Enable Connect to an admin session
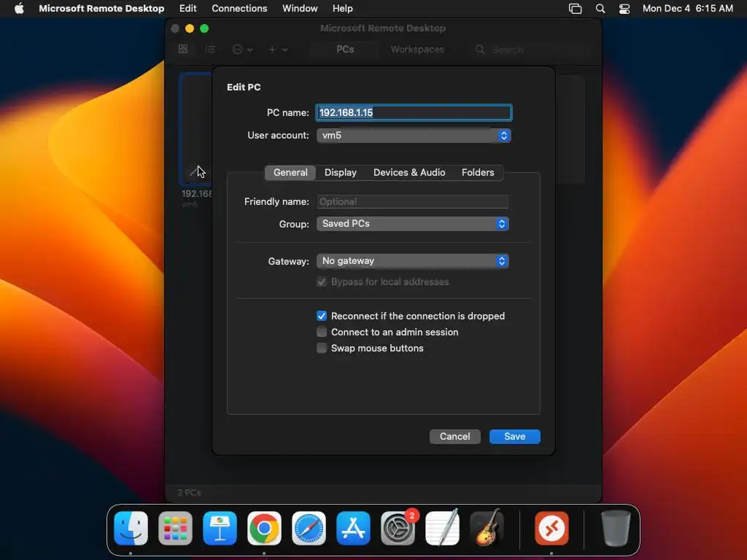 [x=322, y=332]
